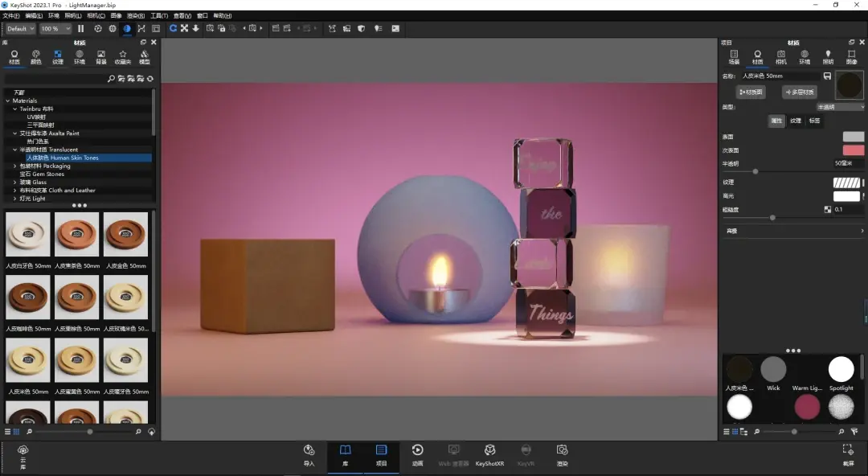The height and width of the screenshot is (476, 868).
Task: Refresh the library folder list
Action: click(x=150, y=79)
